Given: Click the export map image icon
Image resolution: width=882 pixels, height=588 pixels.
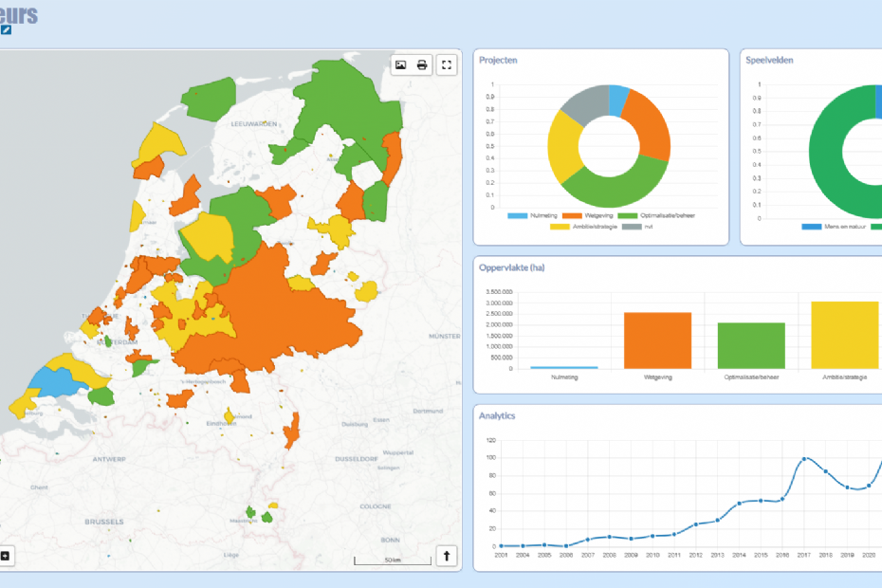Looking at the screenshot, I should click(x=401, y=64).
